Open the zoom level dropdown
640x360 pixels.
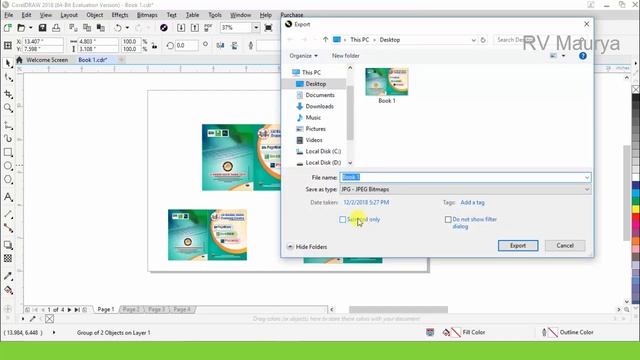256,28
